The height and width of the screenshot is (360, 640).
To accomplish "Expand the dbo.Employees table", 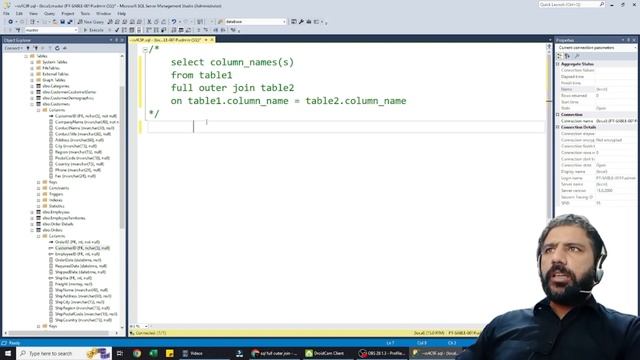I will coord(32,212).
